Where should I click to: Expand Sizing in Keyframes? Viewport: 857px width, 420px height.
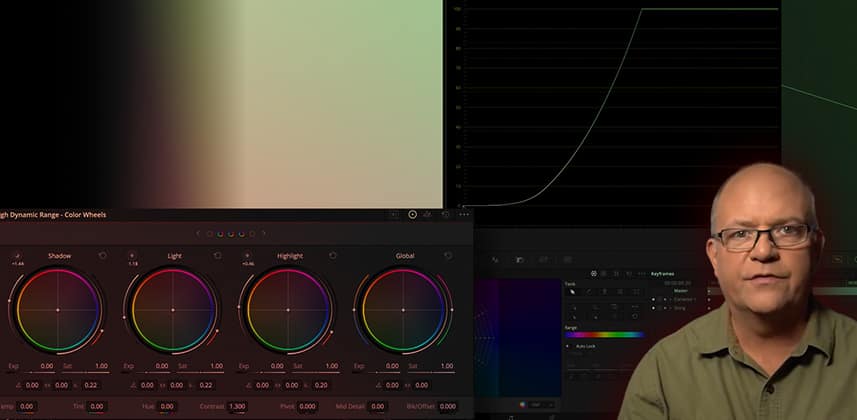(x=670, y=308)
